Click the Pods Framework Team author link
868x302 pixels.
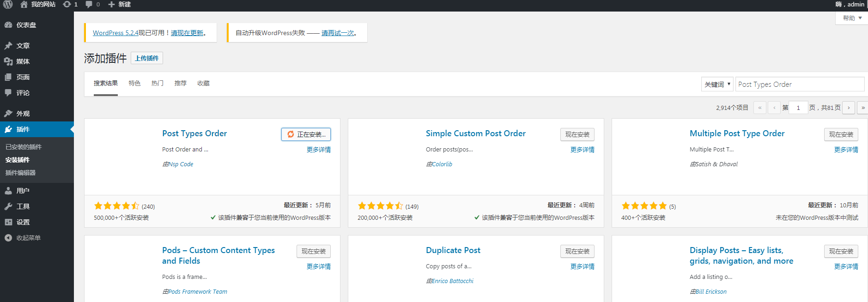coord(198,291)
